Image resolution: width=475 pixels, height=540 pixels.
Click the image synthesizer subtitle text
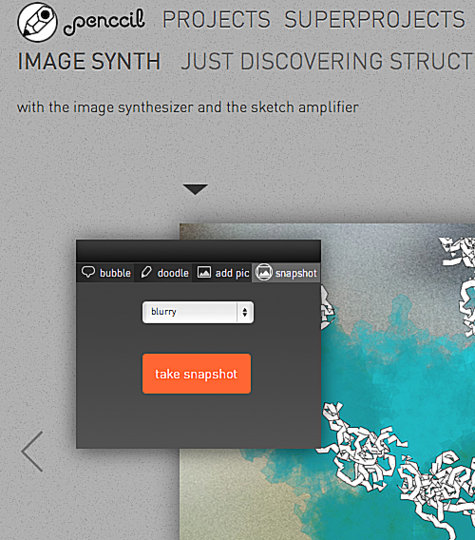pos(188,107)
